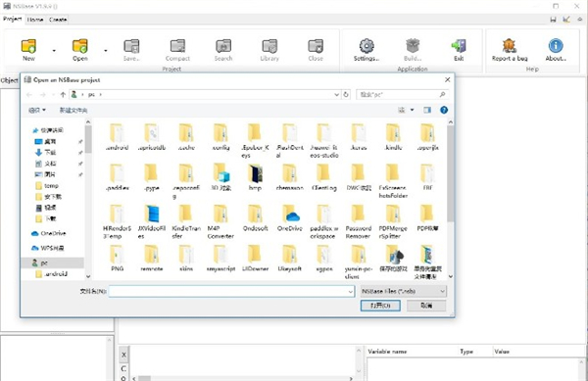Select the PNG folder
The image size is (588, 381).
pyautogui.click(x=117, y=259)
